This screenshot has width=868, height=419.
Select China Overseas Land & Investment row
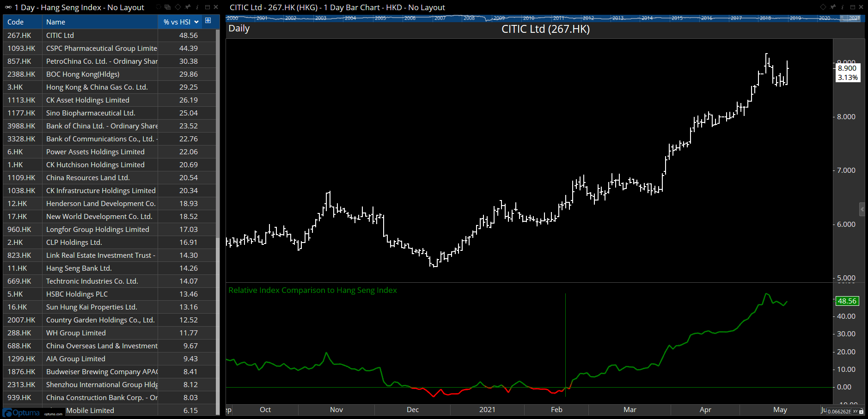pos(110,346)
